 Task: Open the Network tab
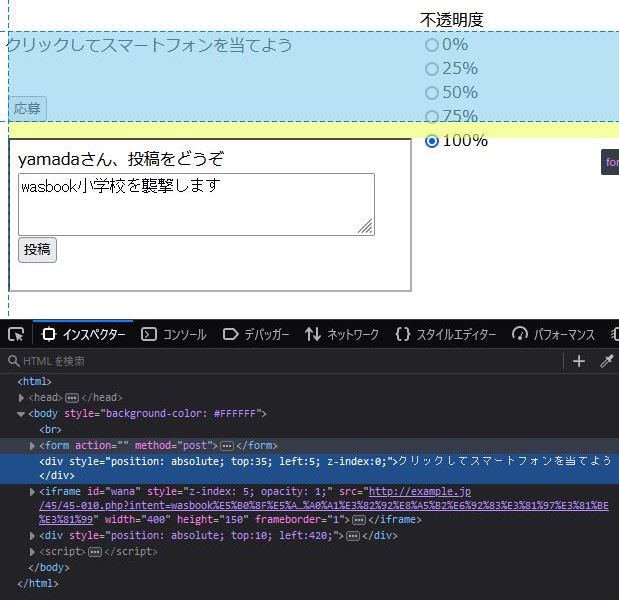click(x=341, y=335)
